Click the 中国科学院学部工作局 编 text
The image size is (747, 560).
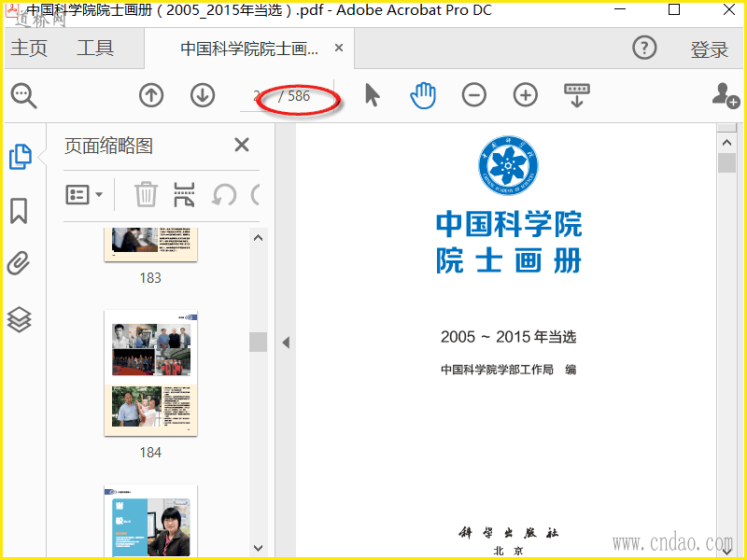click(x=508, y=370)
